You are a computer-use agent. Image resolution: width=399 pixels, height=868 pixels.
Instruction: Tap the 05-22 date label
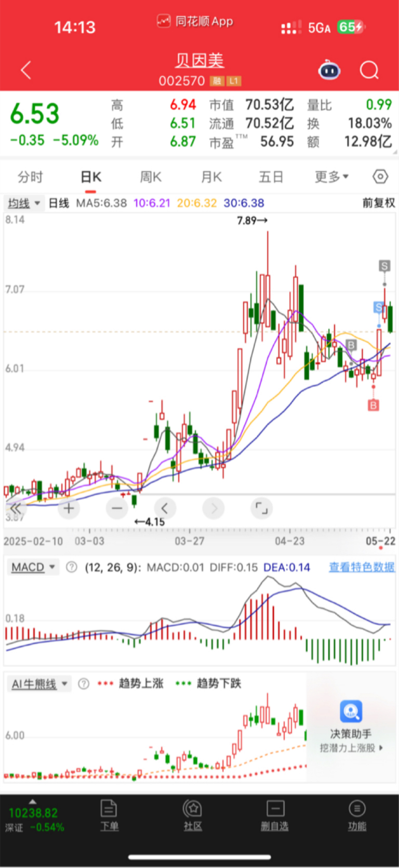click(x=380, y=541)
